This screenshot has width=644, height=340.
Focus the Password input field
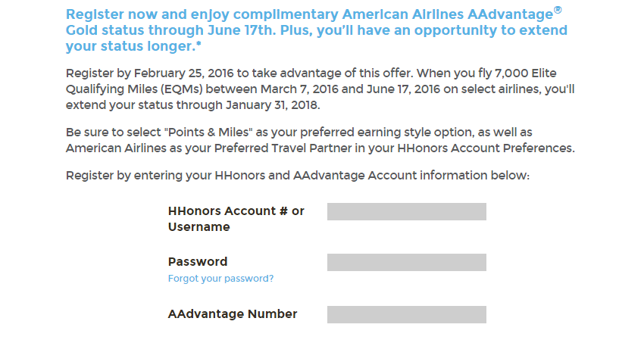406,262
